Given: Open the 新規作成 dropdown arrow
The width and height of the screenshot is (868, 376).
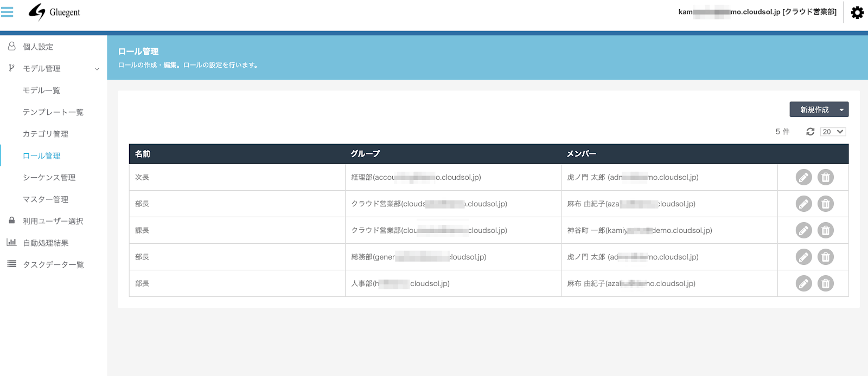Looking at the screenshot, I should coord(841,109).
